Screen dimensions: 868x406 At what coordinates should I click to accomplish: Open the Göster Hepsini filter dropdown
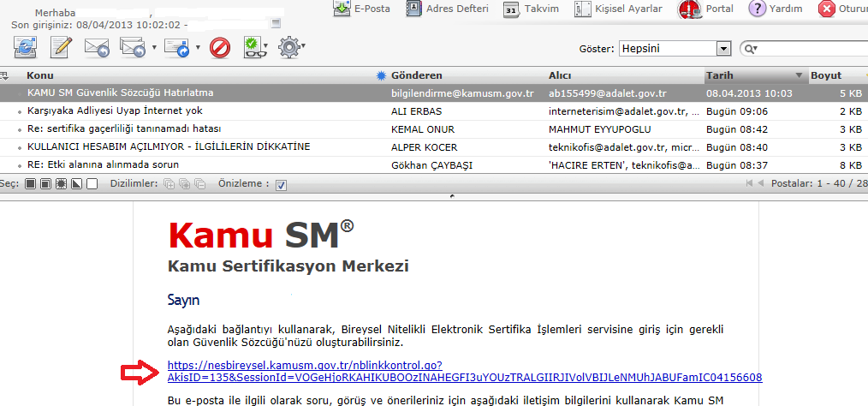pyautogui.click(x=723, y=49)
